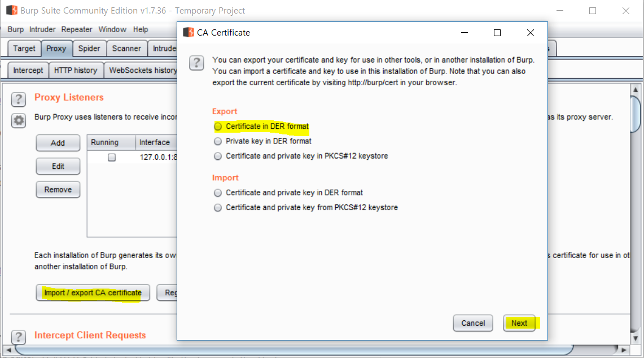Click the horizontal scrollbar thumb
This screenshot has height=358, width=644.
point(294,350)
